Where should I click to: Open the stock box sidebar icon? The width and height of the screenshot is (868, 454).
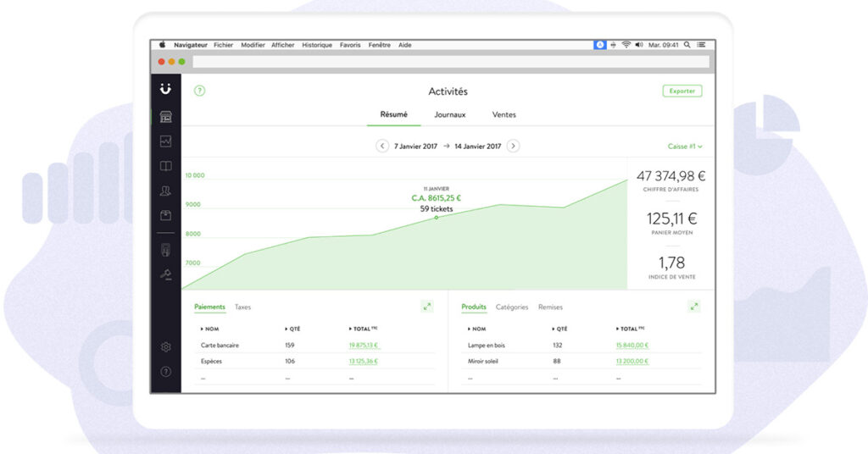pyautogui.click(x=165, y=215)
